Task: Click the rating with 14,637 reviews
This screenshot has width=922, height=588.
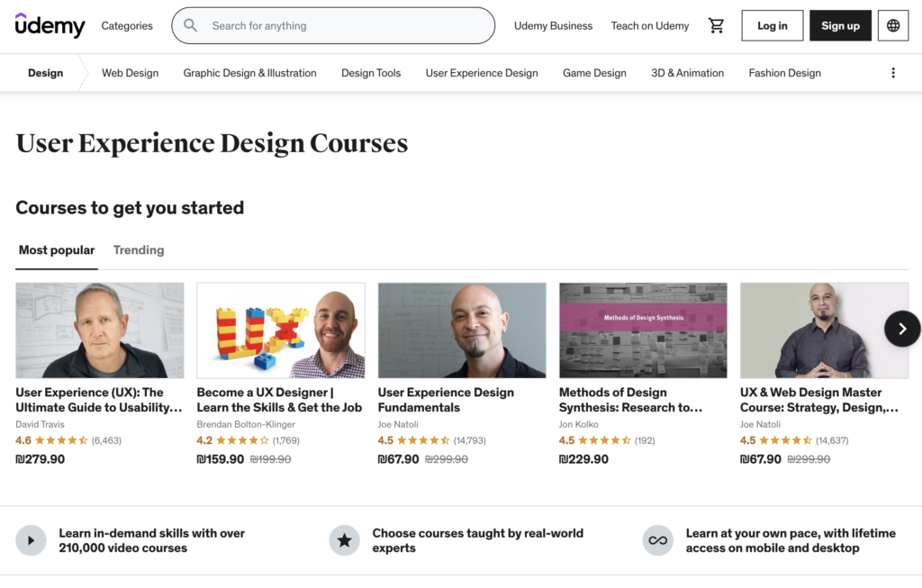Action: [794, 440]
